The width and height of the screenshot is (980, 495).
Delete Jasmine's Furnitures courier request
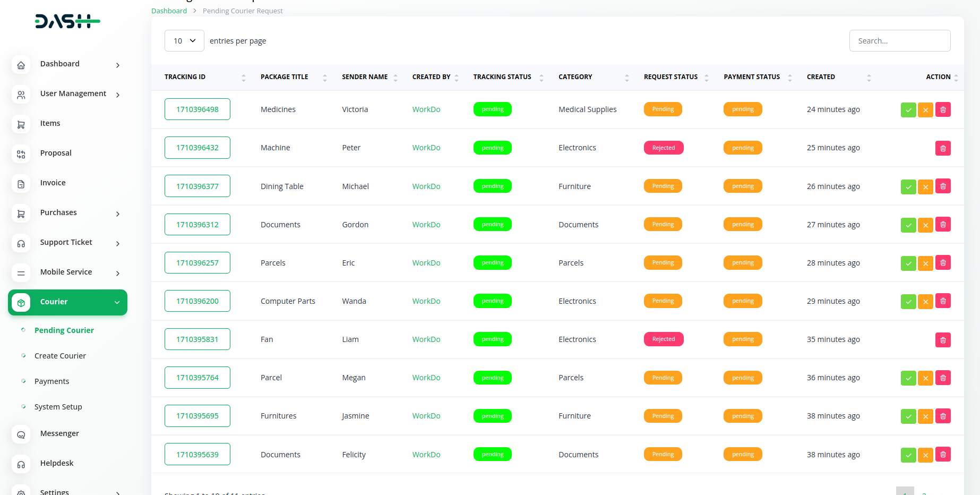pos(943,416)
